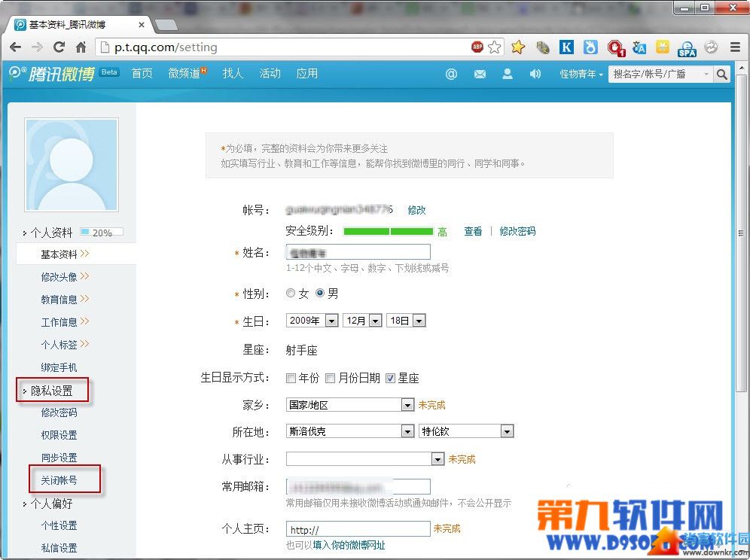The height and width of the screenshot is (560, 750).
Task: Check the 年份 birthday display checkbox
Action: 291,379
